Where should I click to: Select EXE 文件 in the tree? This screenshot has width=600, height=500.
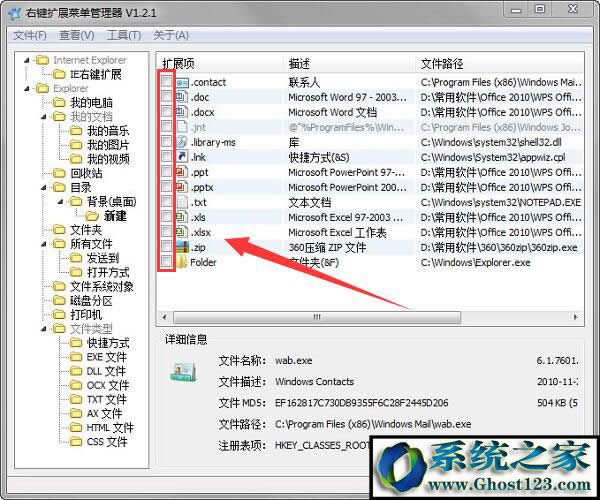click(107, 357)
